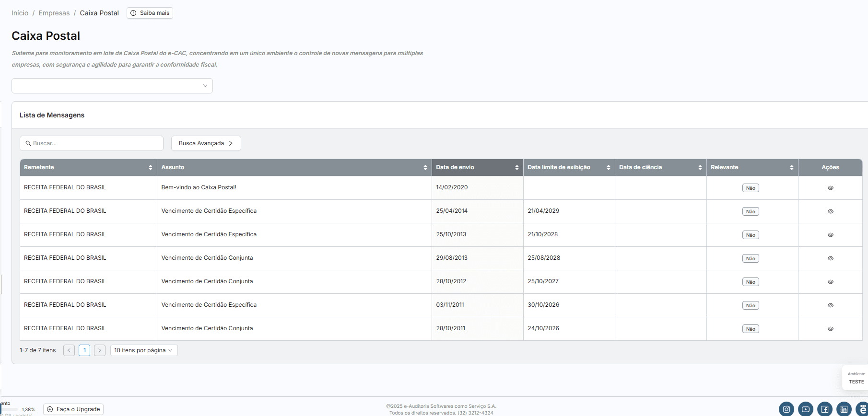
Task: Select limit date cell 25/10/2027
Action: [569, 281]
